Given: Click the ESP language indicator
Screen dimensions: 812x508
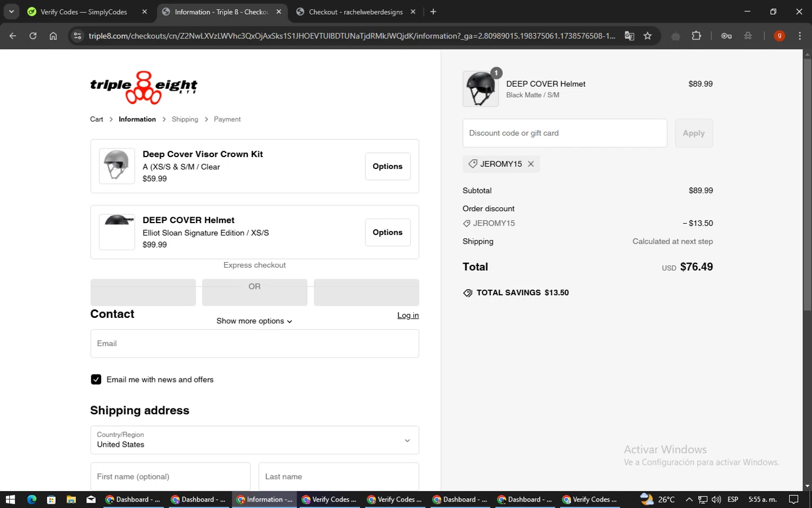Looking at the screenshot, I should point(733,499).
